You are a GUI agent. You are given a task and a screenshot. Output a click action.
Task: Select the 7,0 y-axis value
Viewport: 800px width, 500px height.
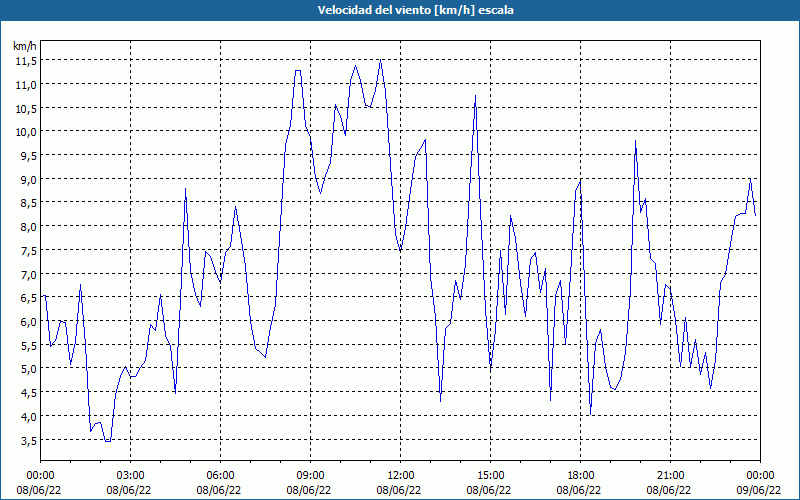[x=28, y=274]
